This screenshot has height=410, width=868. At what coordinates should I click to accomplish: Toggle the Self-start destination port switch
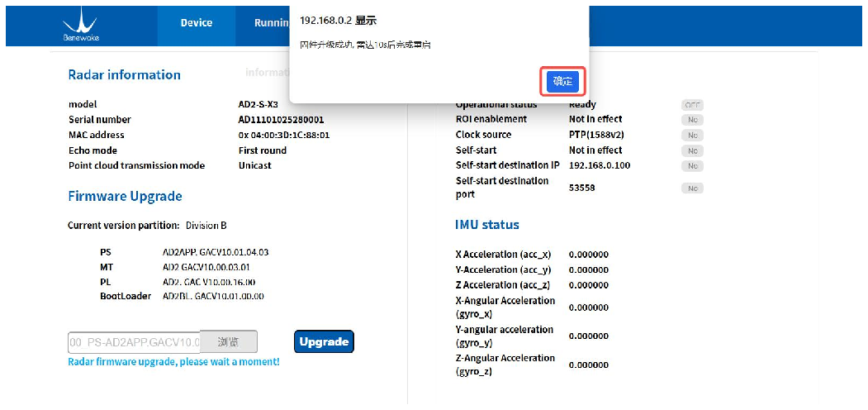[692, 188]
